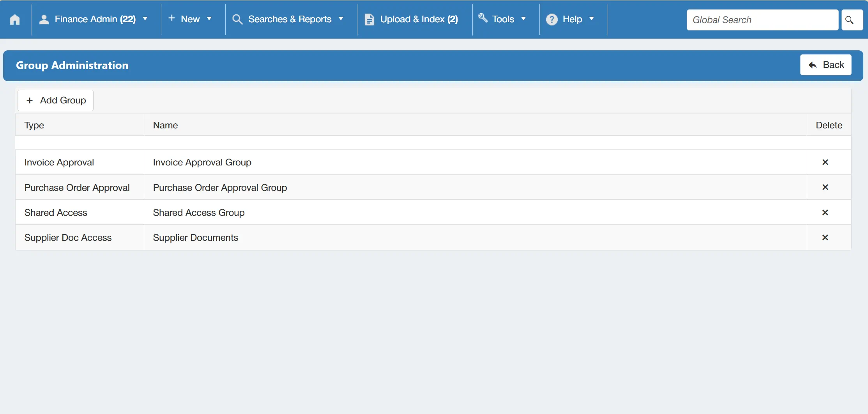This screenshot has width=868, height=414.
Task: Open the Searches & Reports menu label
Action: [290, 19]
